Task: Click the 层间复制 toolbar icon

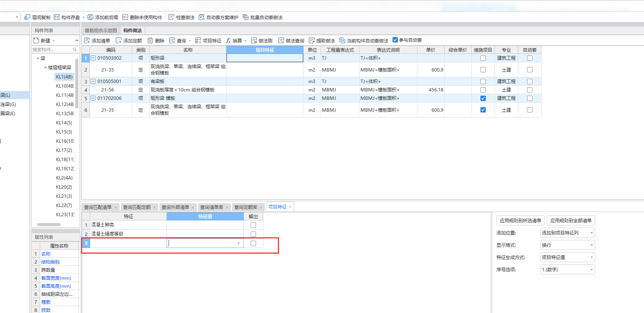Action: (27, 17)
